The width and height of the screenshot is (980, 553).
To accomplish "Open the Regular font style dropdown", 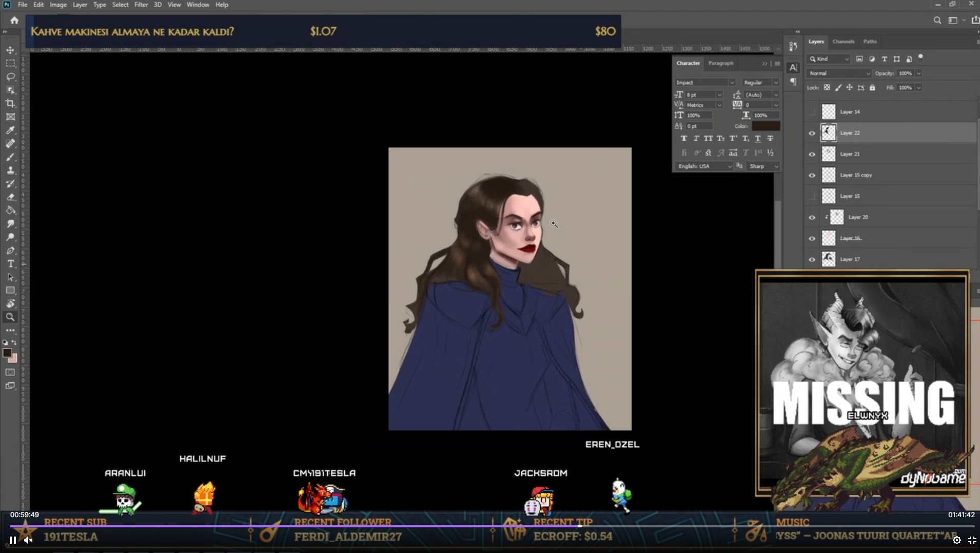I will 760,82.
